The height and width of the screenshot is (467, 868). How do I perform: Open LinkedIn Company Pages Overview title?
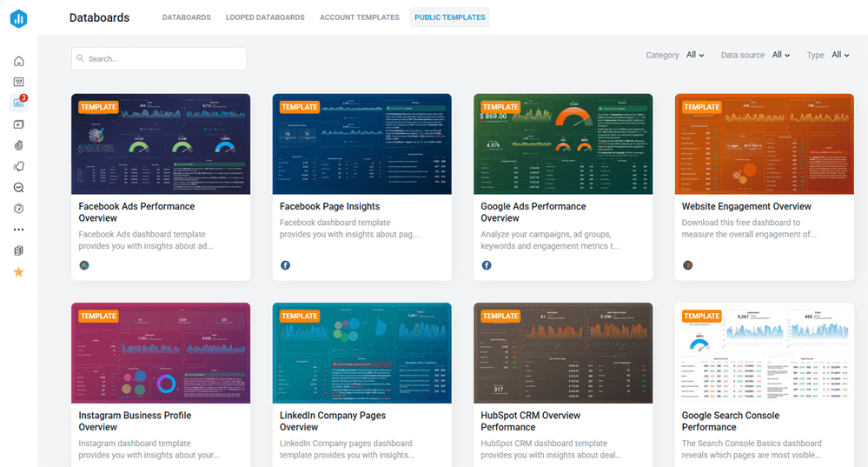(333, 421)
